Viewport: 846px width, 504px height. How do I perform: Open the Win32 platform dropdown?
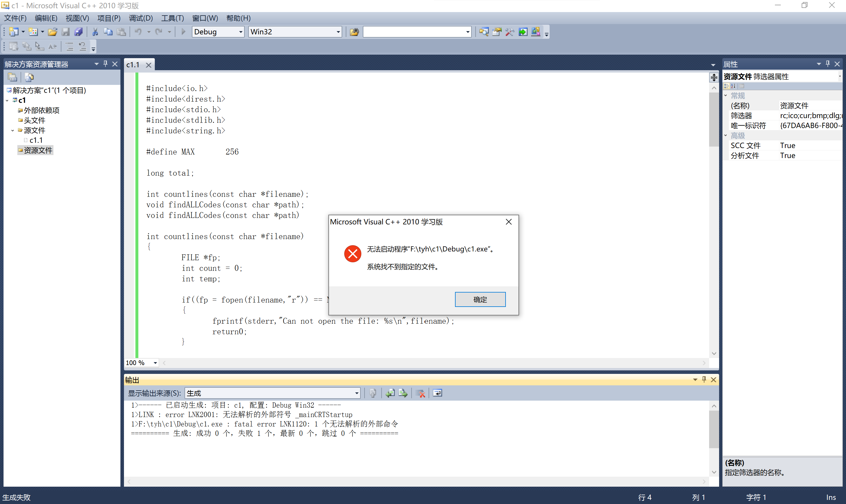(338, 32)
